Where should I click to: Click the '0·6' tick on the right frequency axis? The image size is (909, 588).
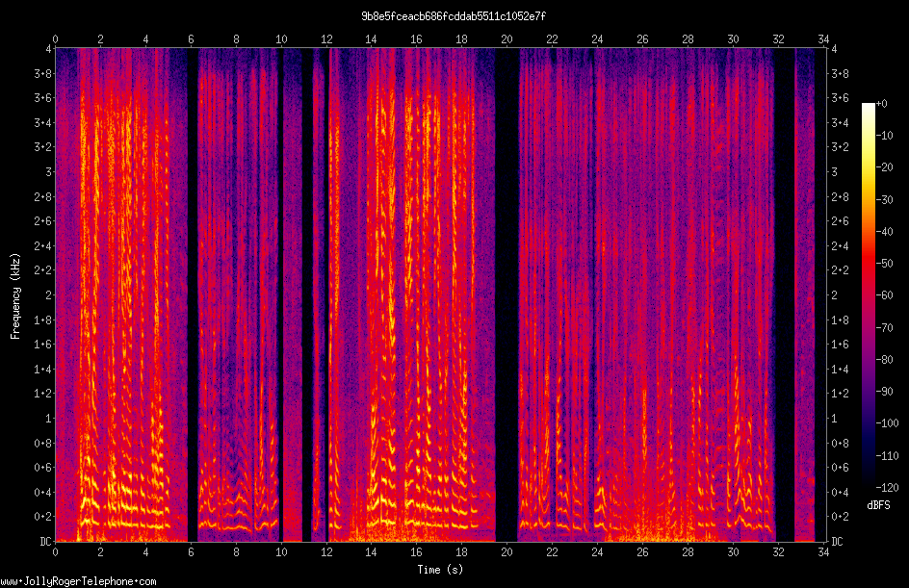point(840,468)
